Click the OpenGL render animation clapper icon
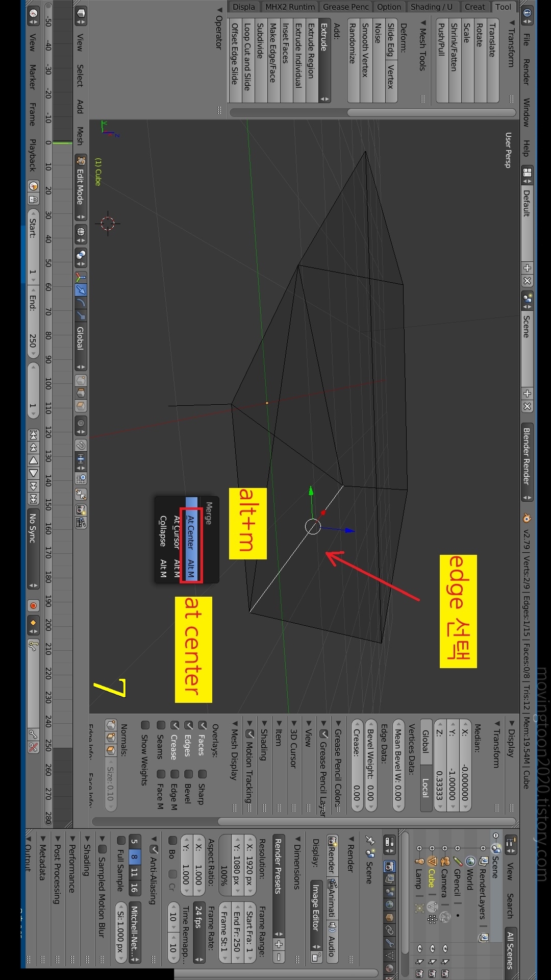Viewport: 551px width, 980px height. (x=81, y=523)
